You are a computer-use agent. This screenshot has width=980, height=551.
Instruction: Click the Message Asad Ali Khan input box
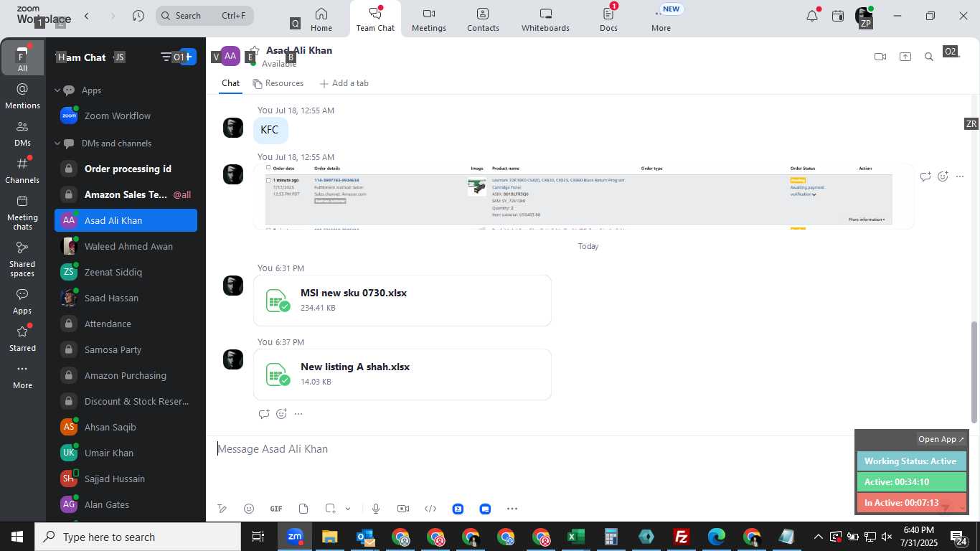[531, 449]
